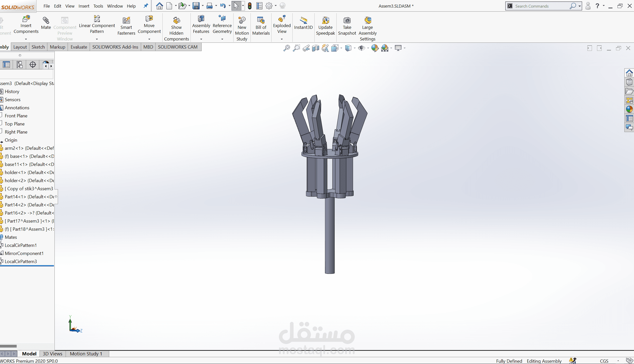Viewport: 634px width, 364px height.
Task: Expand Move Component dropdown arrow
Action: click(149, 39)
